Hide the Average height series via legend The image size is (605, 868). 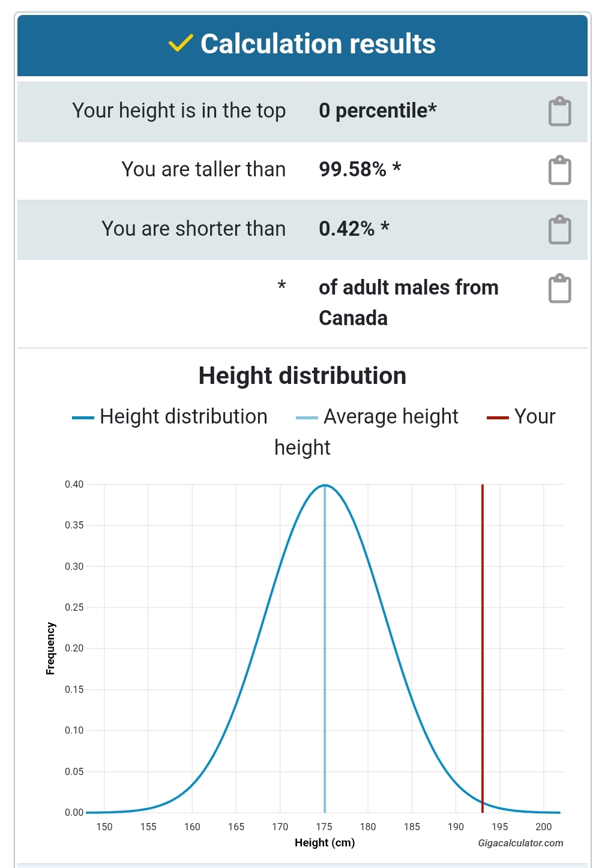[378, 417]
